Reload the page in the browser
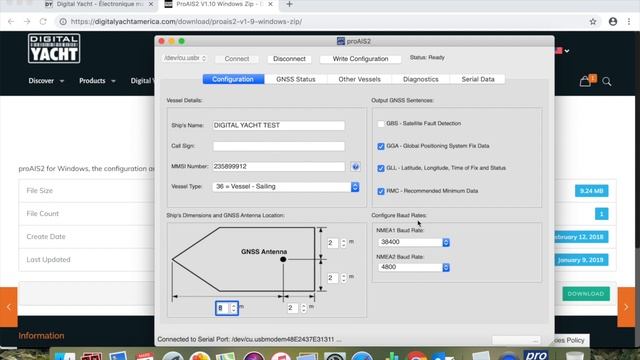This screenshot has width=640, height=360. coord(43,22)
